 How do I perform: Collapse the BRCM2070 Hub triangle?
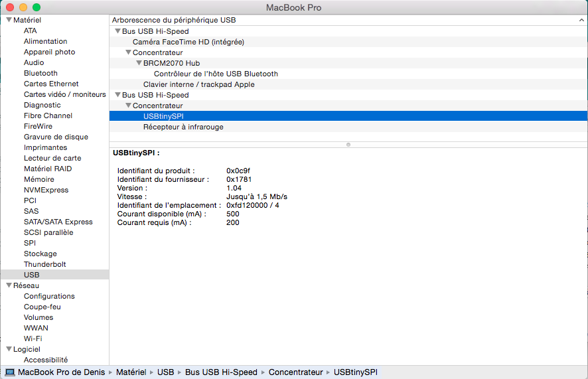point(139,63)
